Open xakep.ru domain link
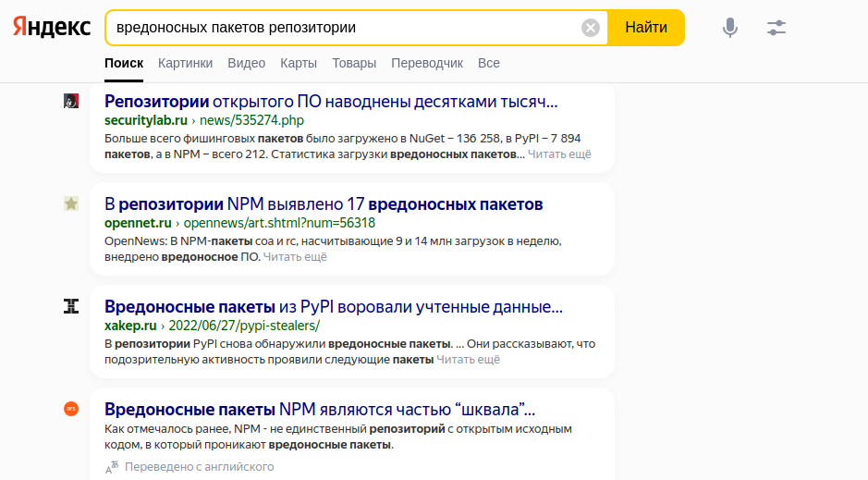The image size is (868, 480). [130, 326]
